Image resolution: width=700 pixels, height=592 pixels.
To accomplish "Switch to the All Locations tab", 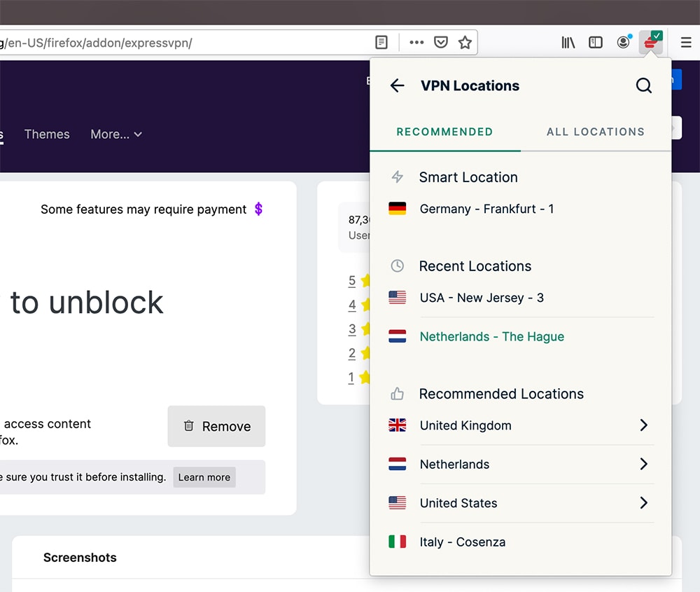I will pos(596,132).
